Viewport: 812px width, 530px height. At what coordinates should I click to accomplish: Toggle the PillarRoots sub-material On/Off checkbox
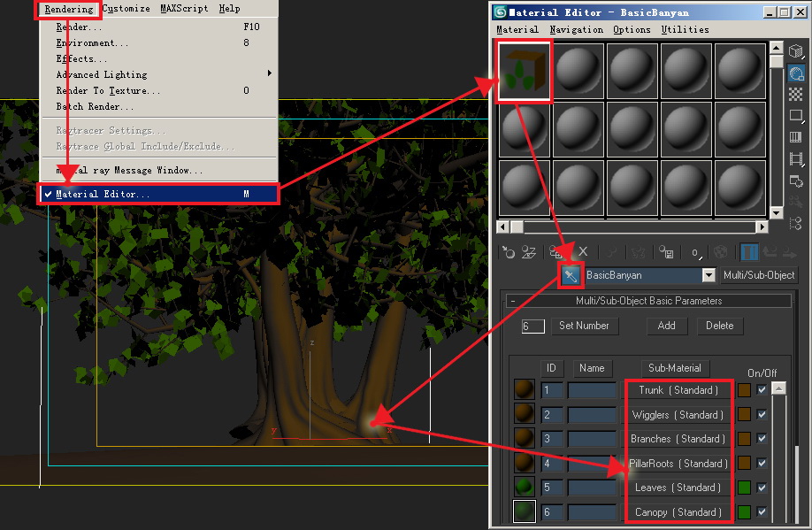pos(762,463)
